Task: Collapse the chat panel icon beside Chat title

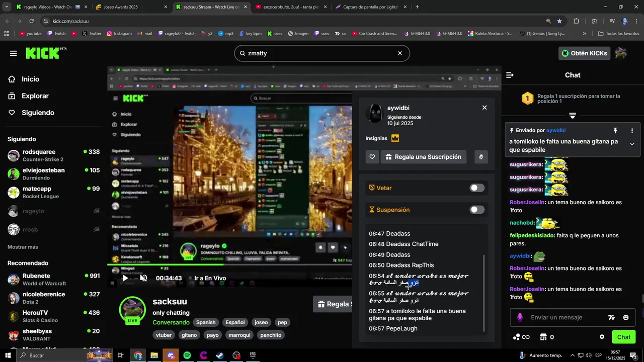Action: 510,75
